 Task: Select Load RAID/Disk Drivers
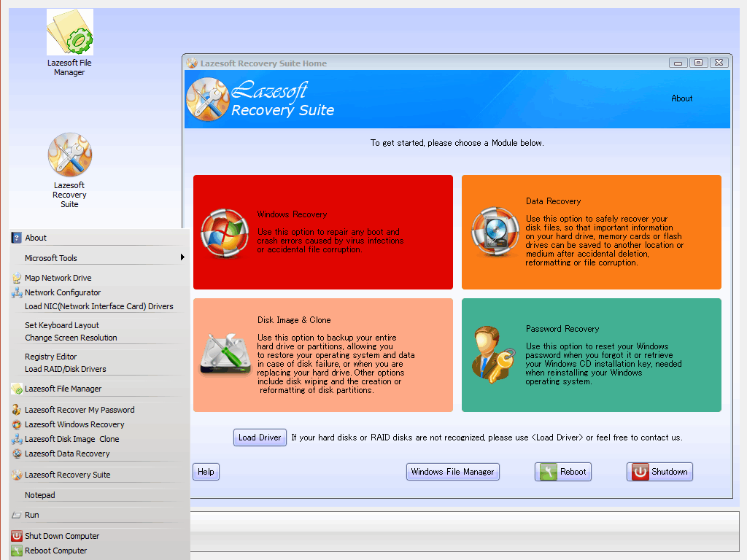pyautogui.click(x=65, y=369)
